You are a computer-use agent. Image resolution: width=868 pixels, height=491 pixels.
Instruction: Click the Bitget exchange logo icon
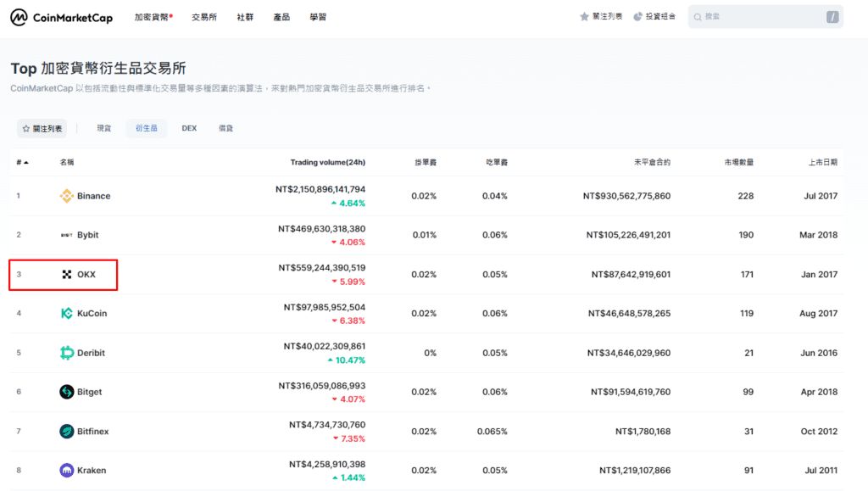tap(66, 392)
